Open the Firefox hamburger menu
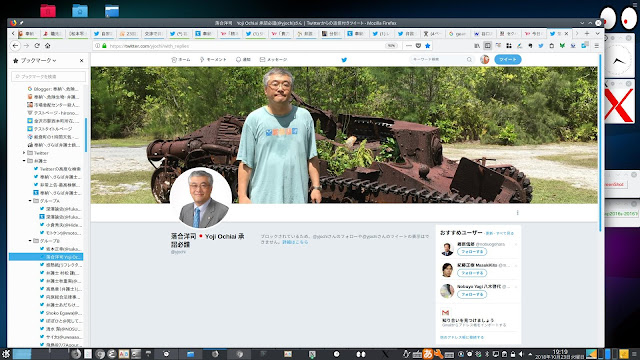This screenshot has height=360, width=640. click(x=597, y=46)
